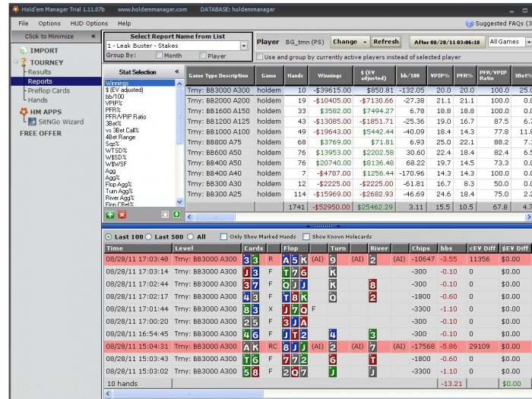Open the HUD Options menu
532x399 pixels.
point(89,24)
